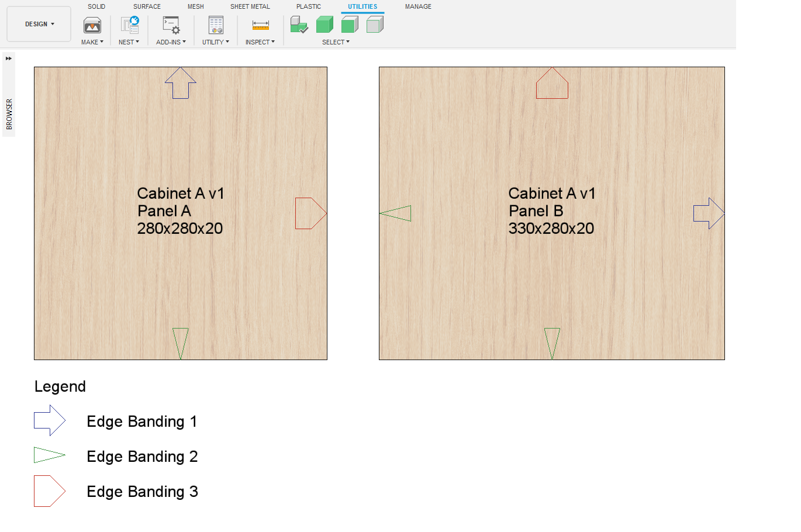This screenshot has width=801, height=532.
Task: Expand the MAKE dropdown label
Action: (92, 42)
